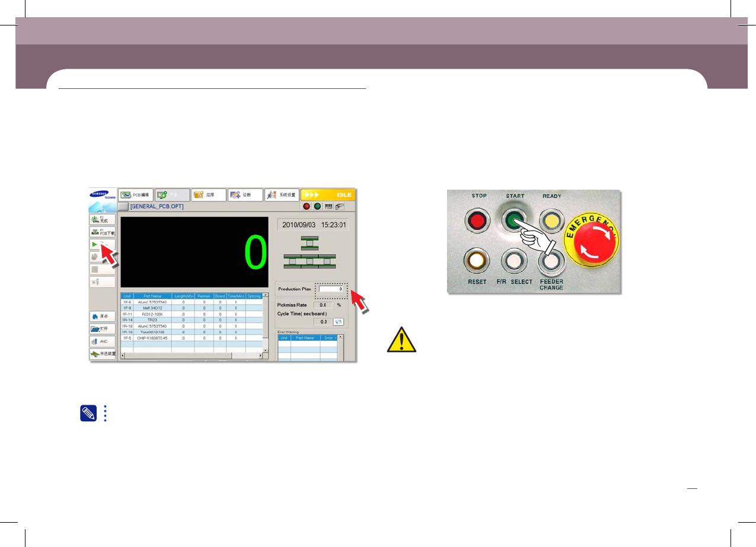Click the 传送装置 conveyor button
The width and height of the screenshot is (756, 547).
pos(102,354)
